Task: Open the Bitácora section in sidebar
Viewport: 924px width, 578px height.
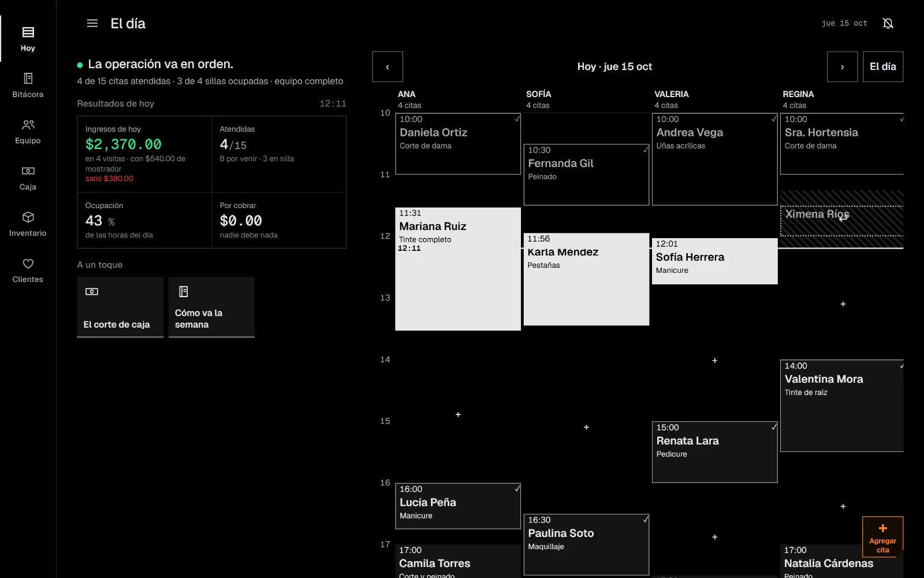Action: [x=28, y=85]
